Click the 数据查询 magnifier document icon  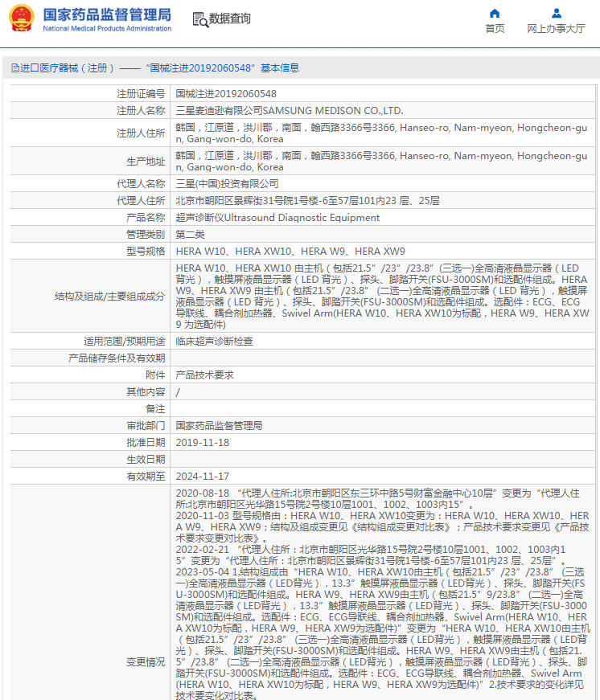(x=199, y=18)
